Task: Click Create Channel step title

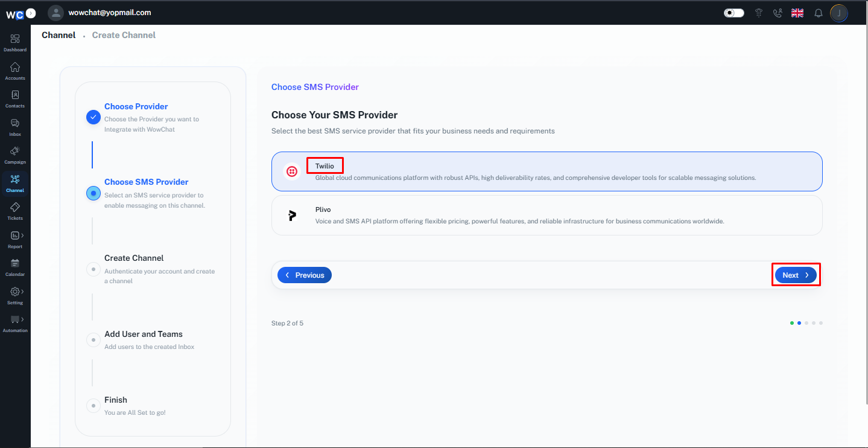Action: 134,258
